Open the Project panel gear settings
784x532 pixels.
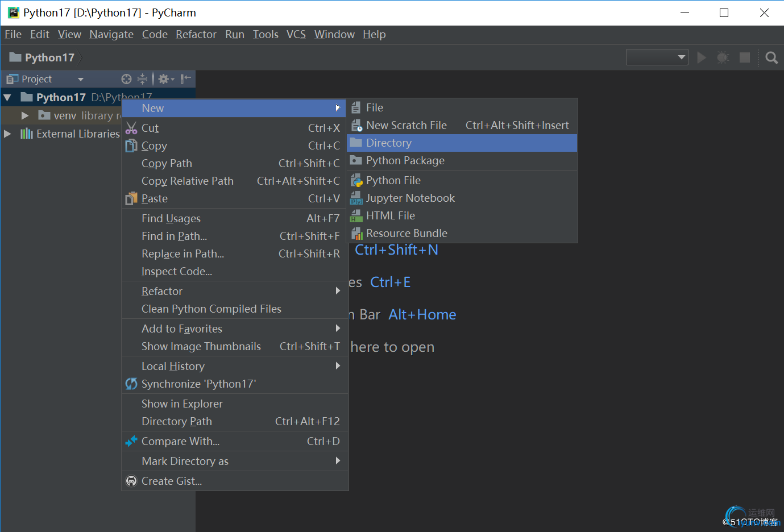coord(165,79)
